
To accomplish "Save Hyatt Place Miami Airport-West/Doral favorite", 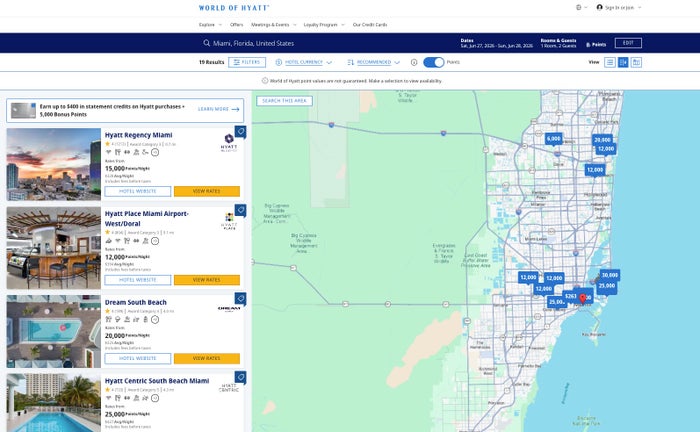I will [241, 210].
